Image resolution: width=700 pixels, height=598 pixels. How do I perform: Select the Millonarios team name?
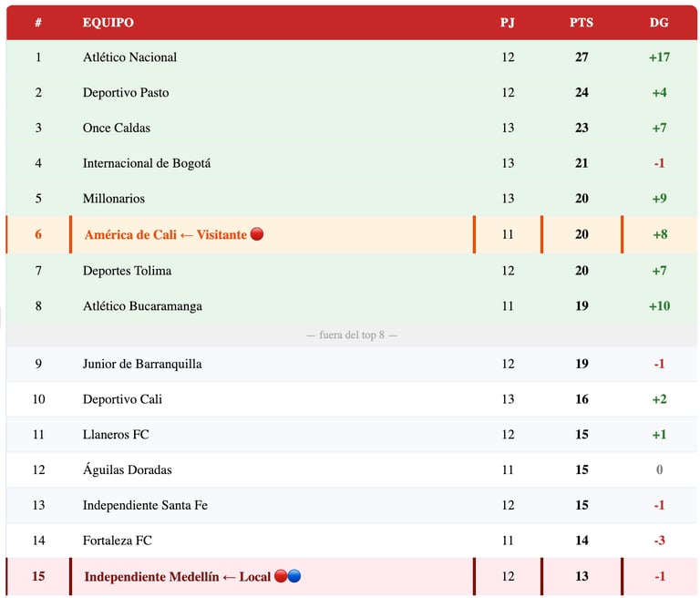coord(114,199)
